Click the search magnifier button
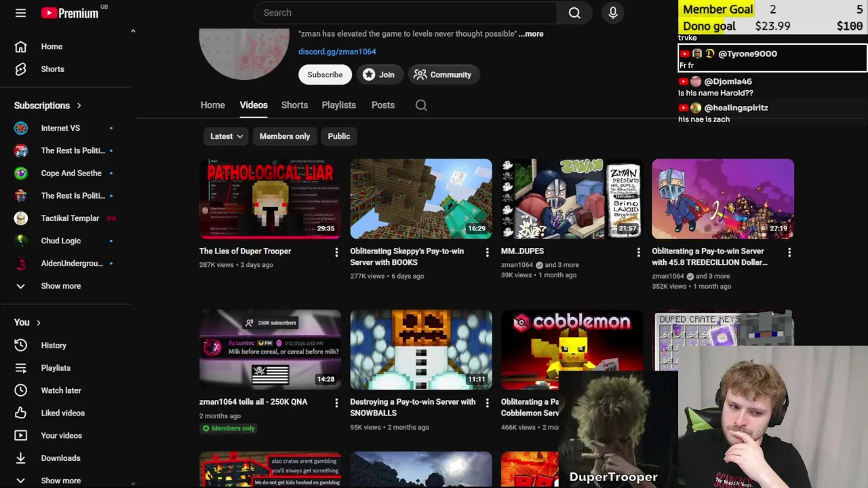Viewport: 868px width, 488px height. (x=574, y=13)
